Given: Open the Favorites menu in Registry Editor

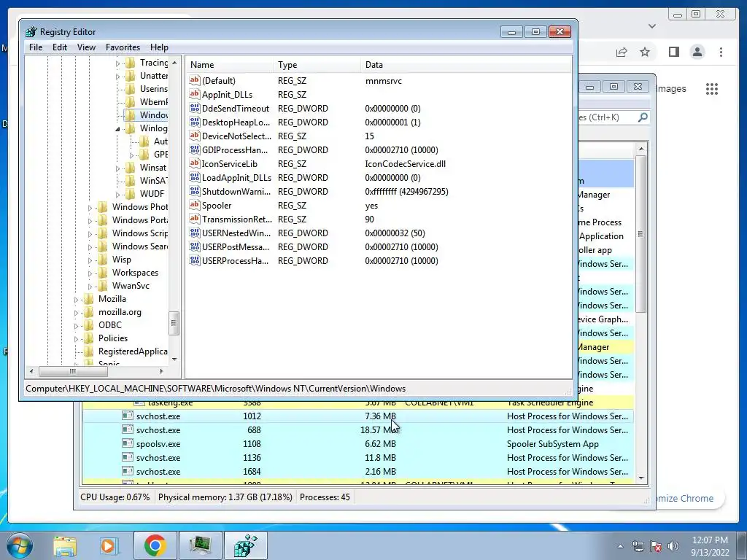Looking at the screenshot, I should 123,47.
